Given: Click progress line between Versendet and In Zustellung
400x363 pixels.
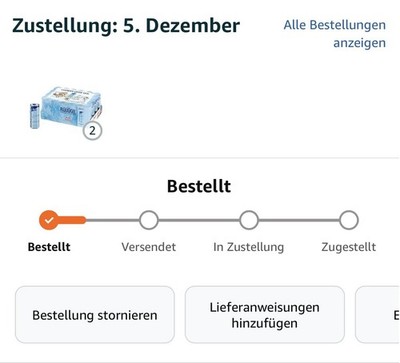Looking at the screenshot, I should (x=199, y=220).
